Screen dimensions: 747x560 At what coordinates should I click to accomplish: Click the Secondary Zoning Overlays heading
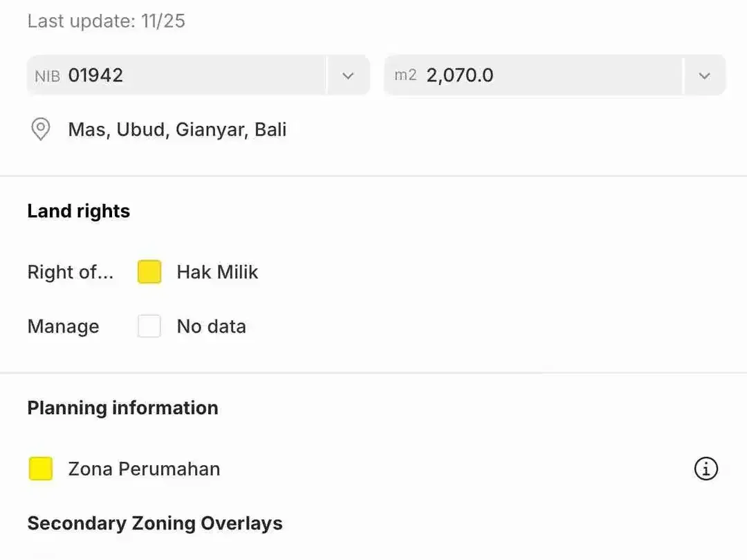click(155, 523)
